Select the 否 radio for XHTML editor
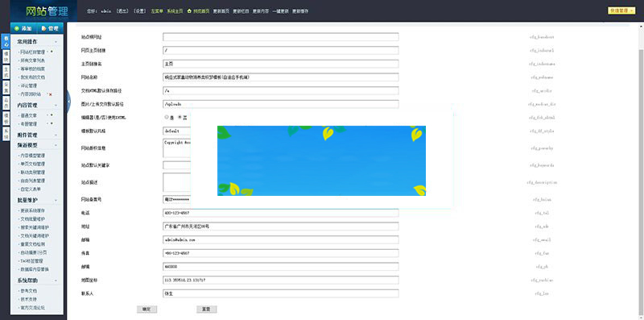Screen dimensions: 644x320 (180, 117)
